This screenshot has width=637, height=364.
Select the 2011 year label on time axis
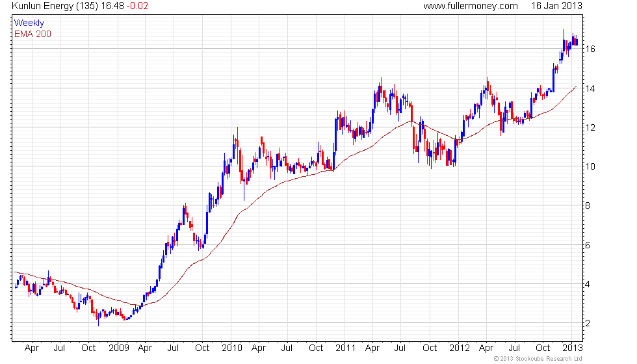345,348
